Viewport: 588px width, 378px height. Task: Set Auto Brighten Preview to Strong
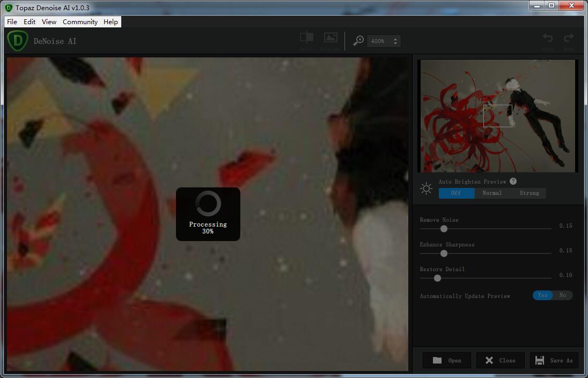click(529, 193)
